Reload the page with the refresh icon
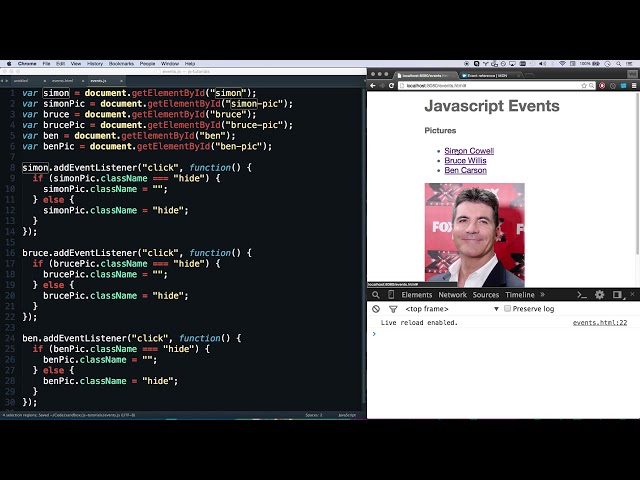This screenshot has height=480, width=640. 391,86
